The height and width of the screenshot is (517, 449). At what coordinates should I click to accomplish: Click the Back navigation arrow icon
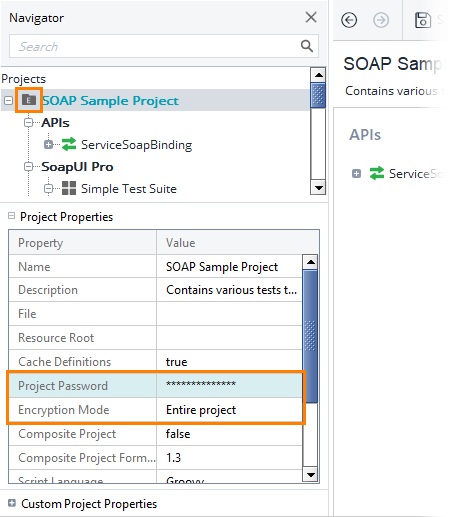click(349, 20)
